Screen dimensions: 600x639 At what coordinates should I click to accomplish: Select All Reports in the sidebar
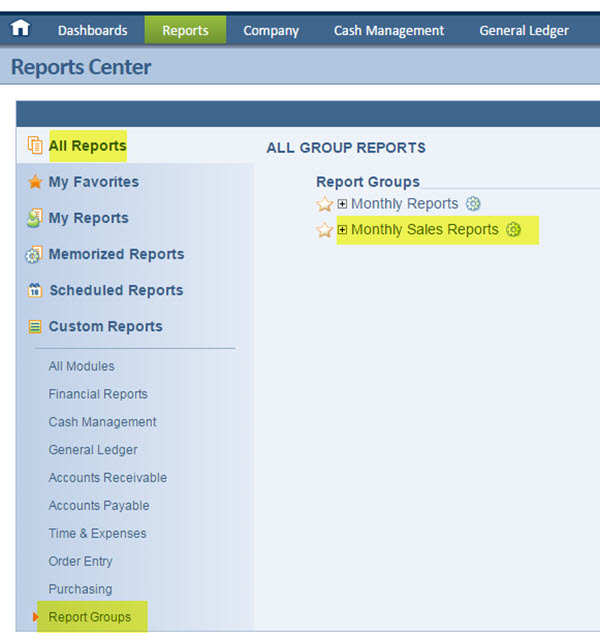pos(87,146)
